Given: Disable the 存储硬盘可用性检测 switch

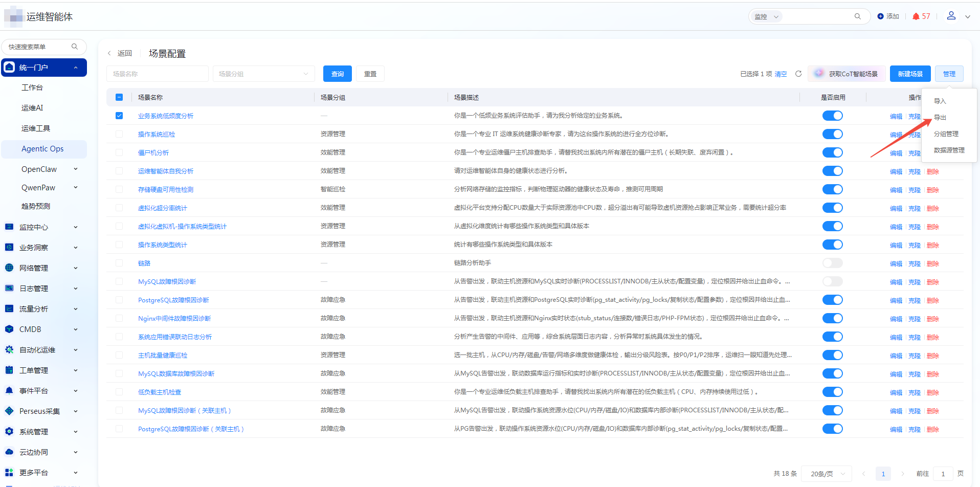Looking at the screenshot, I should coord(832,189).
